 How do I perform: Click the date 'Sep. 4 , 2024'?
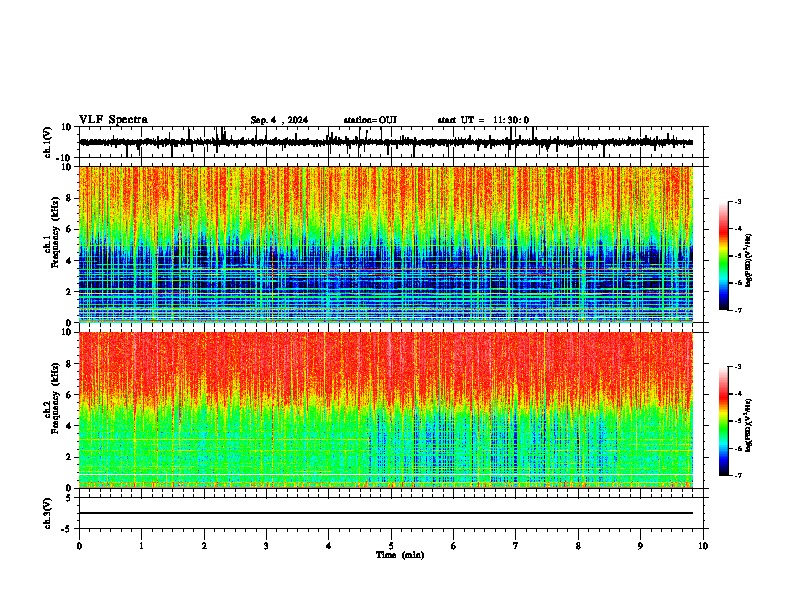(279, 120)
